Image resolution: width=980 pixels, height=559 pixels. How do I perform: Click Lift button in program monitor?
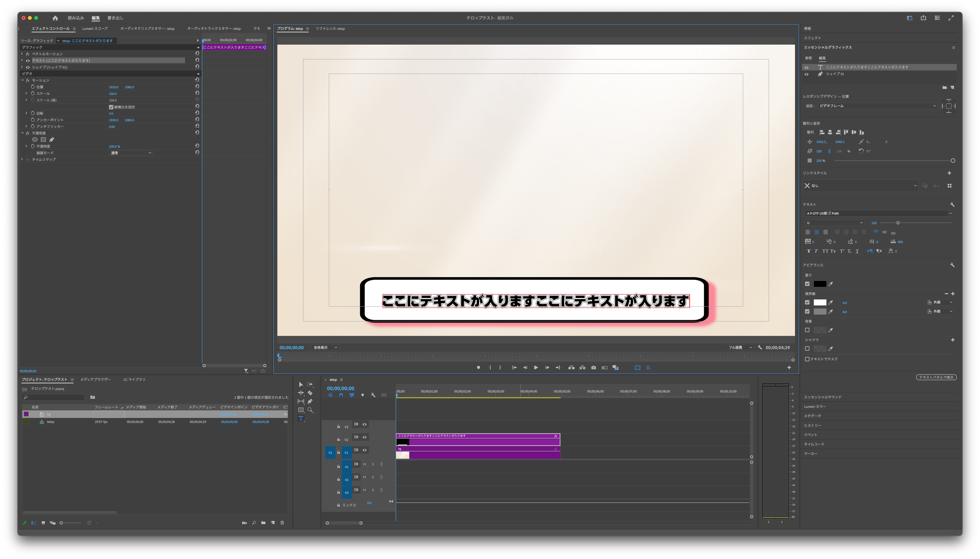[571, 368]
